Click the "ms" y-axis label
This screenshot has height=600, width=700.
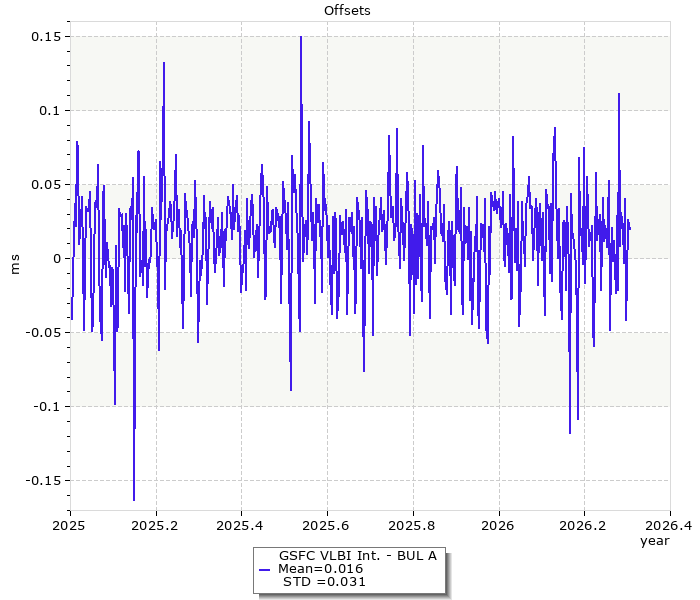pos(14,264)
